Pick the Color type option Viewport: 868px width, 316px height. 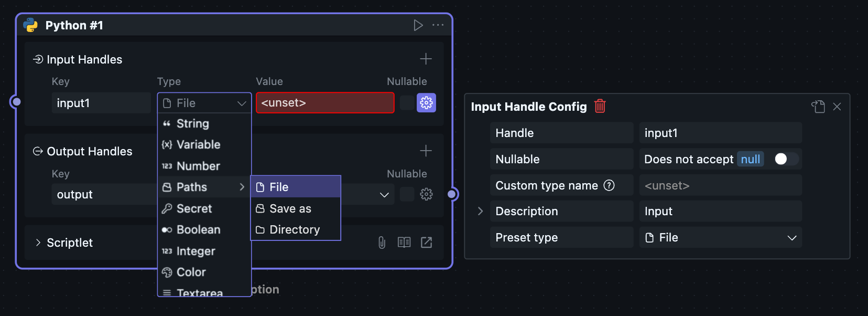[191, 272]
